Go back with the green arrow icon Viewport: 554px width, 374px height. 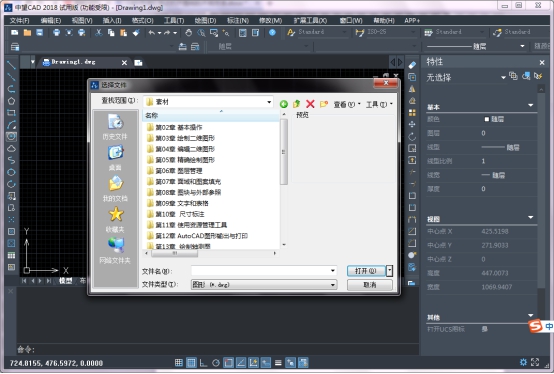[x=283, y=104]
